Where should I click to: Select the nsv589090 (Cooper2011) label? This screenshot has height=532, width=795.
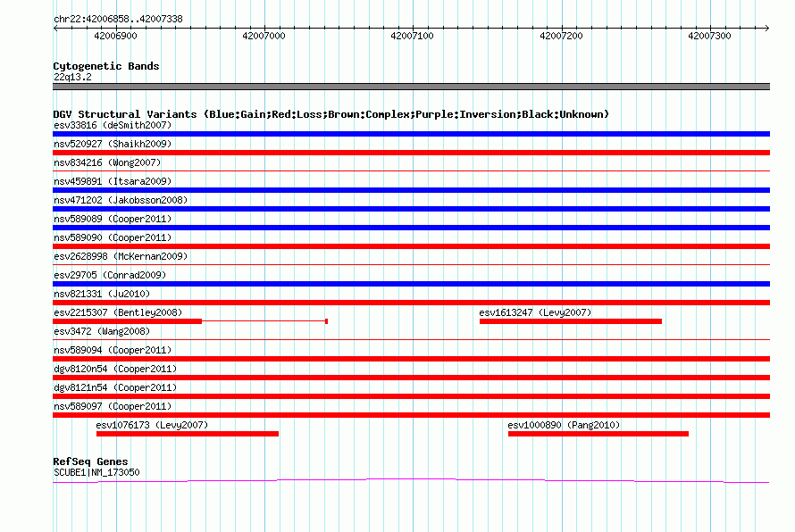[113, 237]
